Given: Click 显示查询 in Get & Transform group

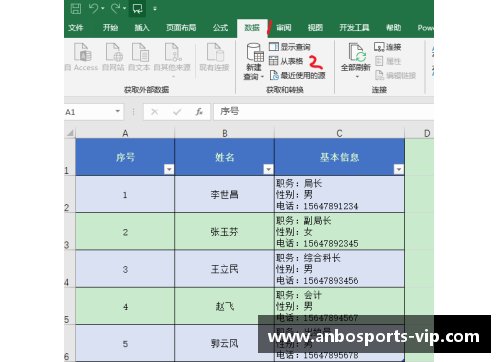Looking at the screenshot, I should coord(290,47).
